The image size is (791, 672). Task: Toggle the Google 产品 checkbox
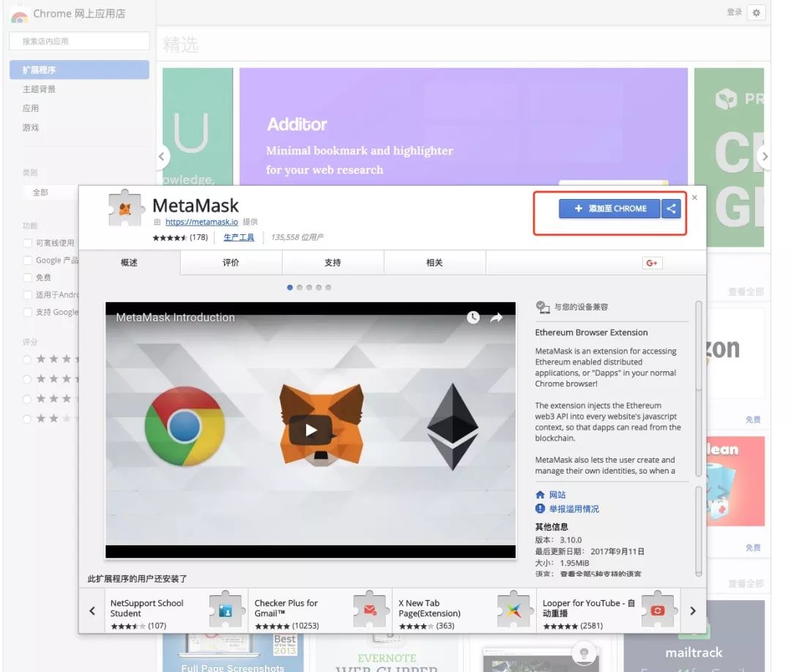(28, 260)
